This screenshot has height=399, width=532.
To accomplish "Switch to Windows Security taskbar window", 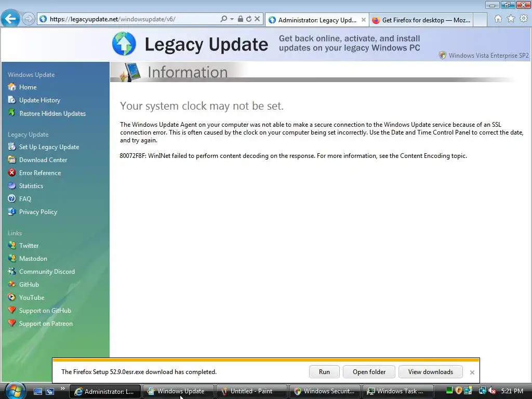I will point(324,391).
